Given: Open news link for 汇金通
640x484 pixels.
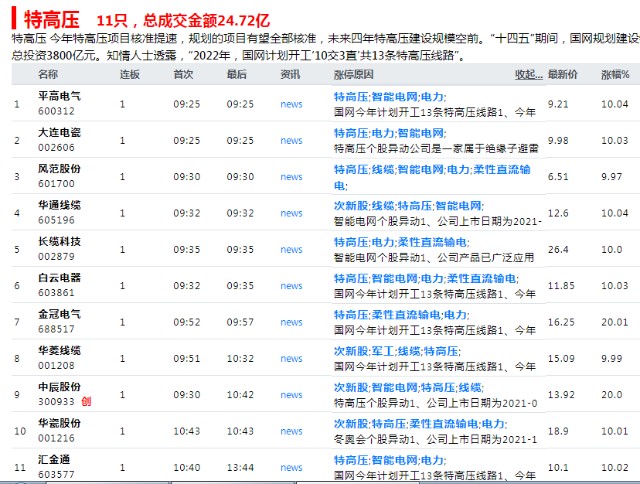Looking at the screenshot, I should (291, 467).
